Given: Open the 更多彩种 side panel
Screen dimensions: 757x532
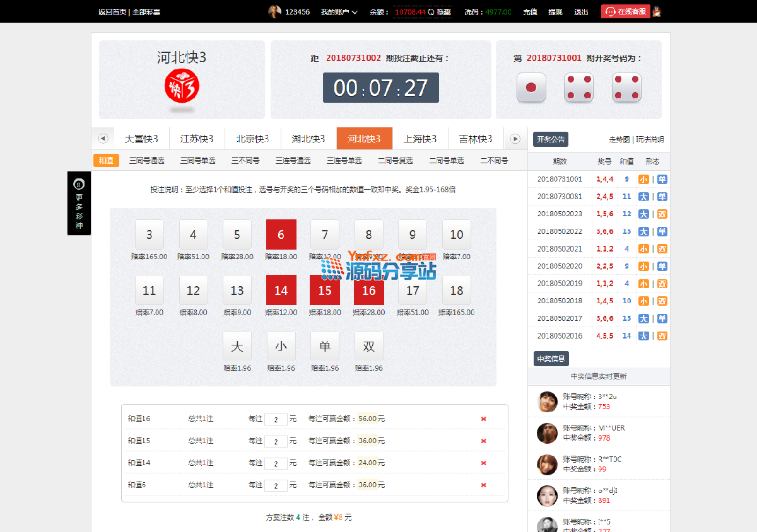Looking at the screenshot, I should 79,203.
